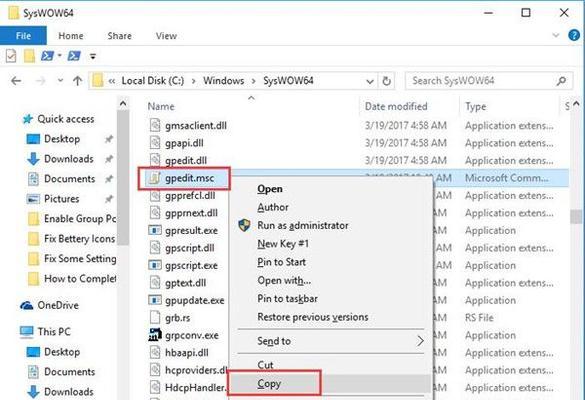Image resolution: width=585 pixels, height=400 pixels.
Task: Select file gpedit.dll
Action: point(186,161)
